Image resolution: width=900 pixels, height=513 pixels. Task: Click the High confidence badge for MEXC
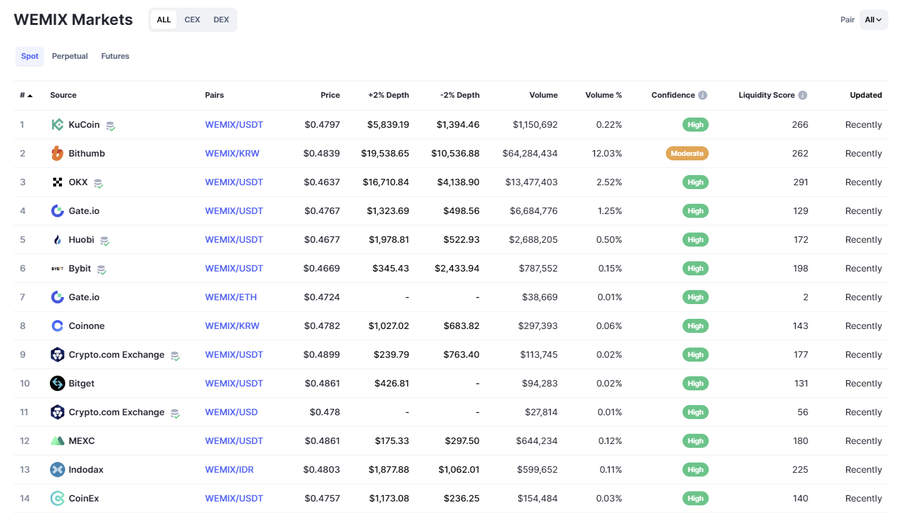tap(695, 441)
